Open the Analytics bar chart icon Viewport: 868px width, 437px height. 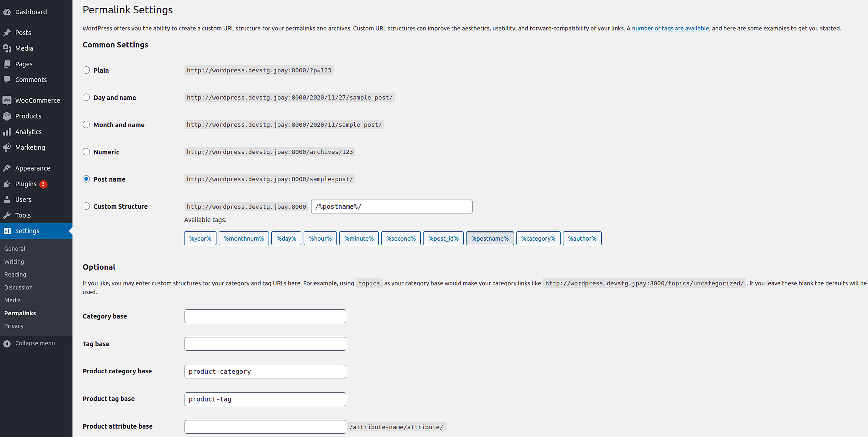pyautogui.click(x=7, y=132)
